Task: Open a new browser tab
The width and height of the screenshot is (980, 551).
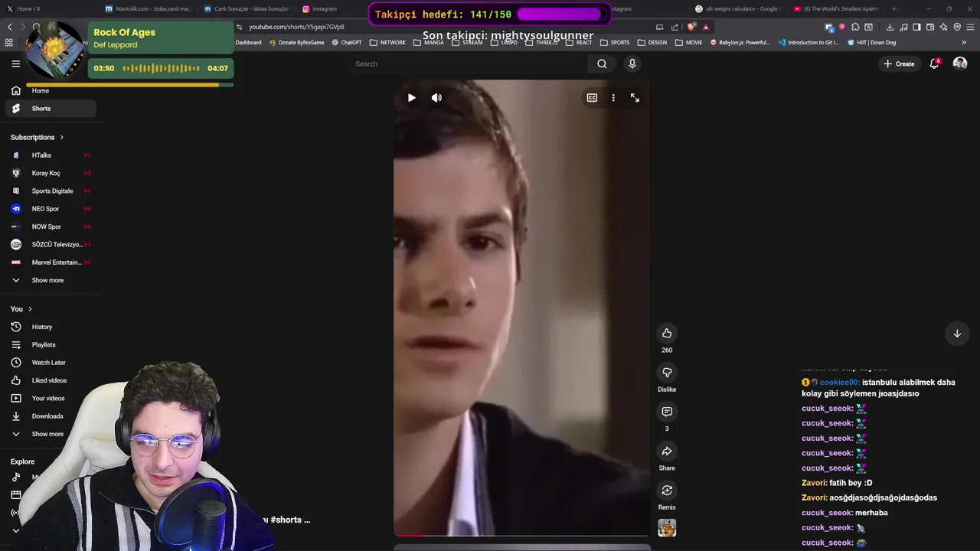Action: coord(894,9)
